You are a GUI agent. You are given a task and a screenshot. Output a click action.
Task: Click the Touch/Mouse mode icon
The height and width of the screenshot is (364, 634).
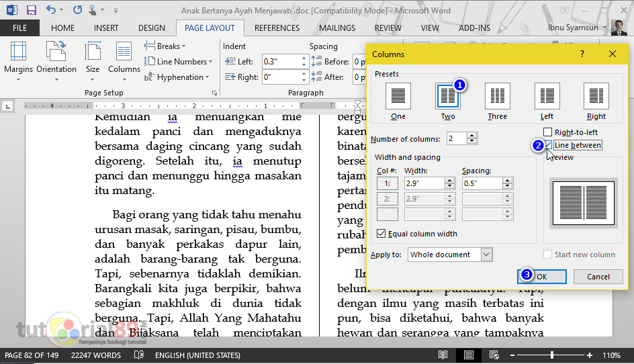(x=93, y=10)
